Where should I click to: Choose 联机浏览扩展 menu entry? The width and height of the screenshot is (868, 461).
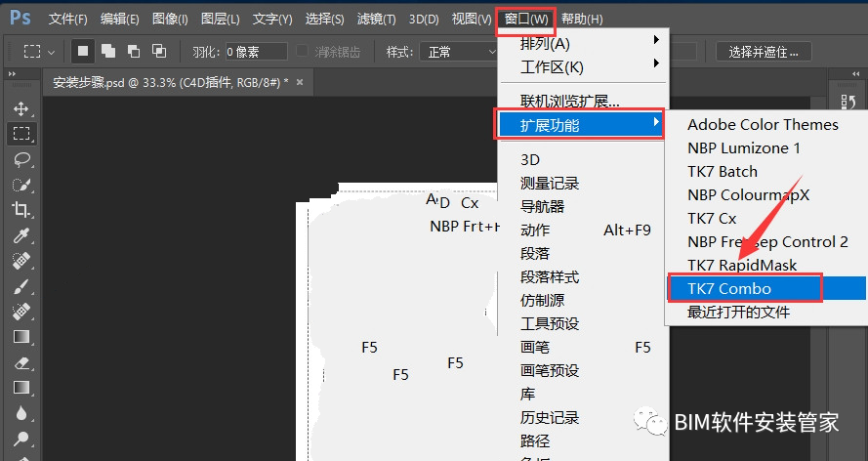click(x=584, y=101)
